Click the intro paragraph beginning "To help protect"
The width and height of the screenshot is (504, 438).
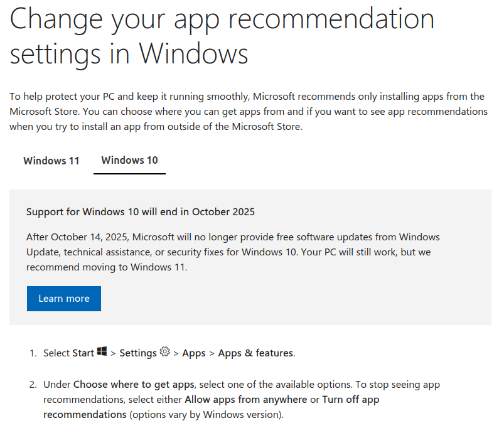(x=248, y=112)
